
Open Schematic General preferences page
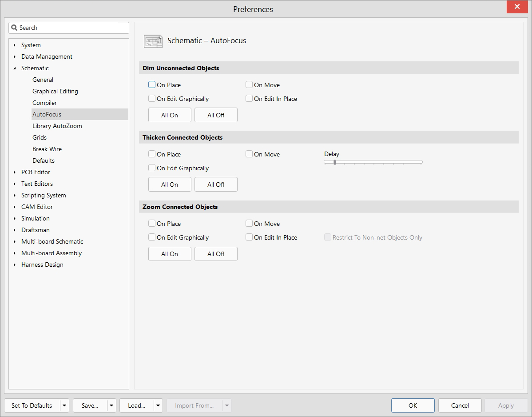(x=43, y=80)
